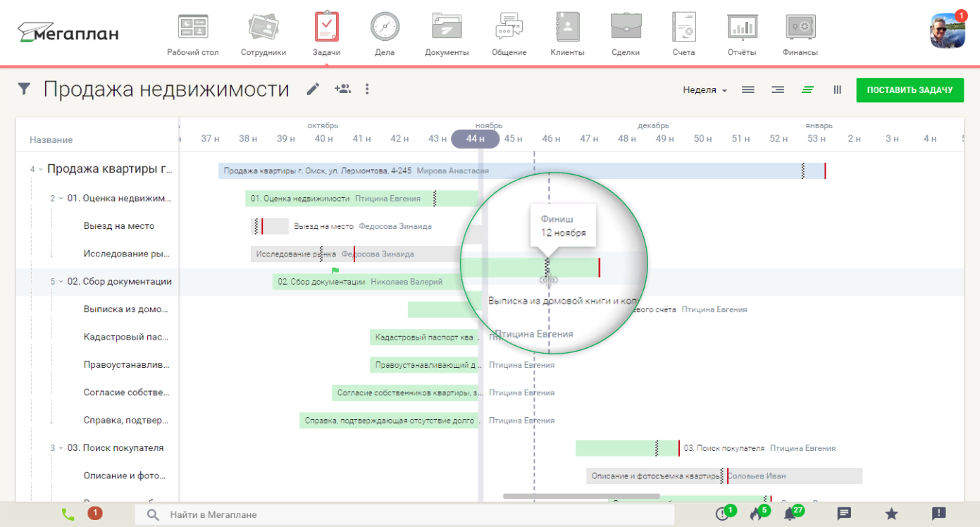
Task: Open the phone call icon
Action: (68, 514)
